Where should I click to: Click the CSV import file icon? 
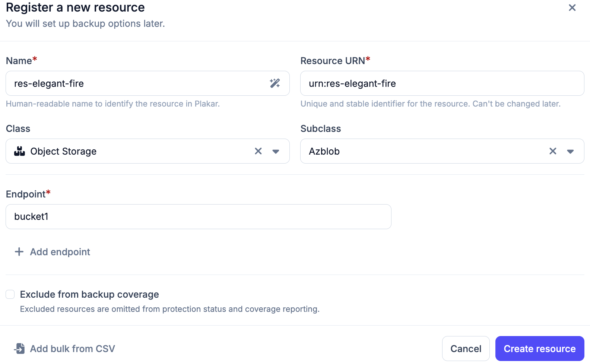(x=19, y=348)
